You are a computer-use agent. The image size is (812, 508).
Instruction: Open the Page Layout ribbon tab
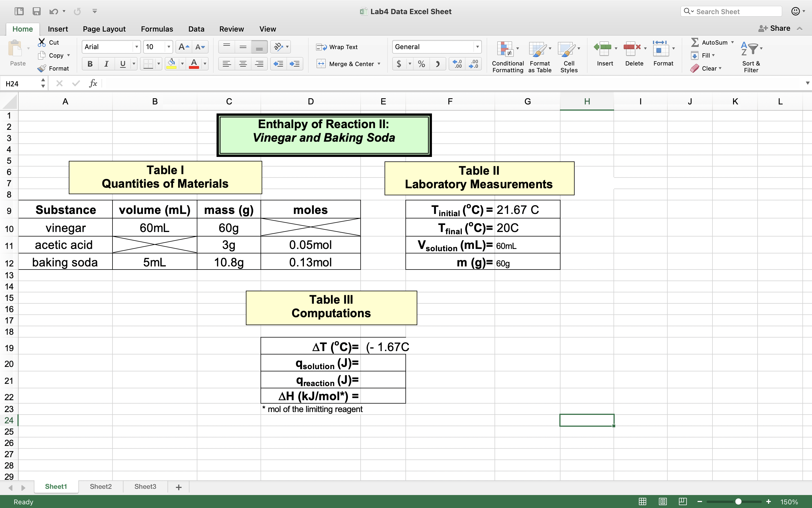click(104, 29)
